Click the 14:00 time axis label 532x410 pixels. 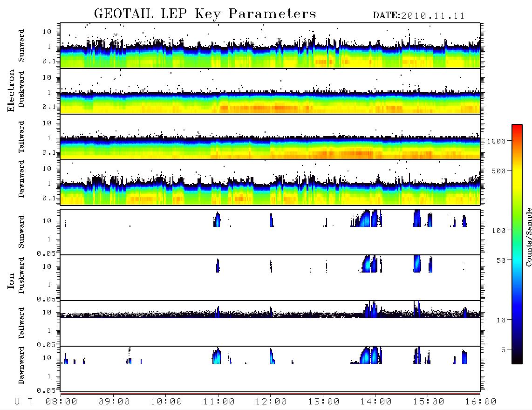376,402
